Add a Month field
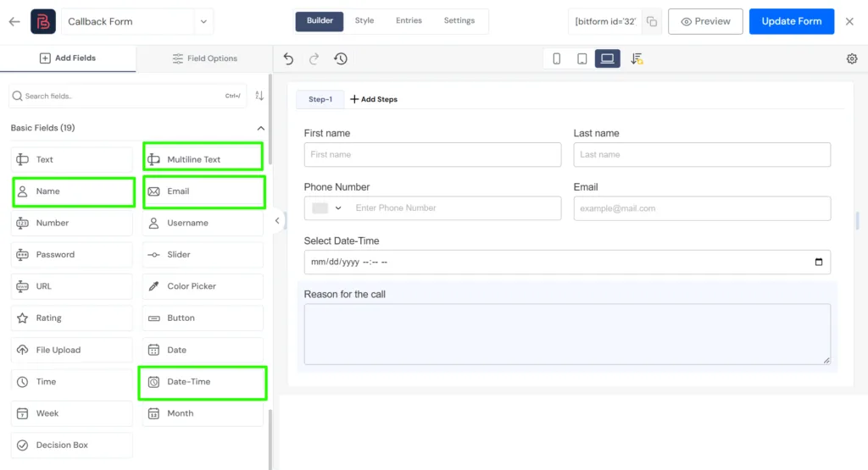The height and width of the screenshot is (470, 868). (203, 413)
